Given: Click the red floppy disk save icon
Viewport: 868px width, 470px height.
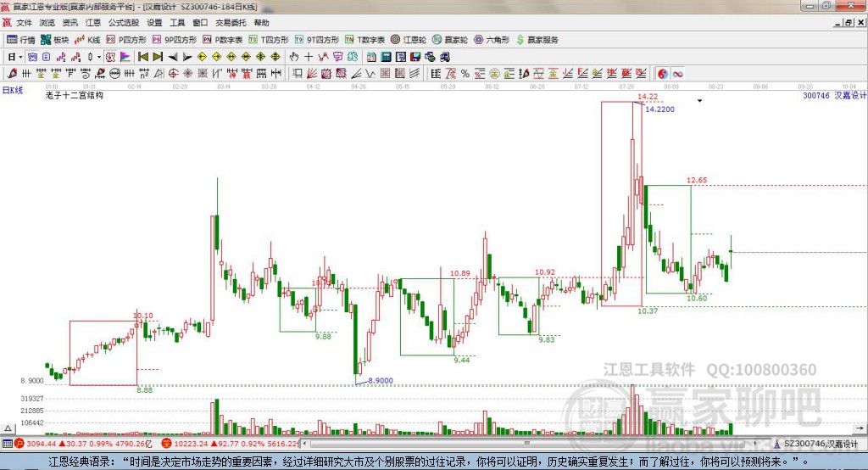Looking at the screenshot, I should pos(415,57).
